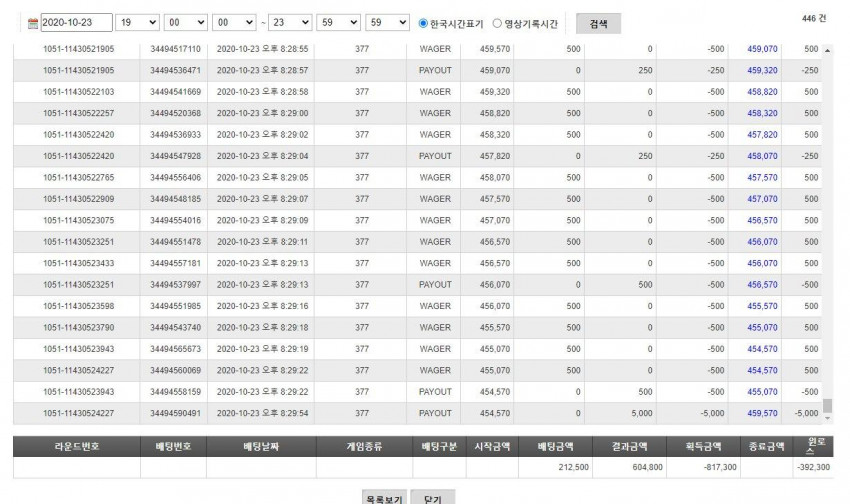Screen dimensions: 850x504
Task: Open the calendar date picker icon
Action: [x=33, y=23]
